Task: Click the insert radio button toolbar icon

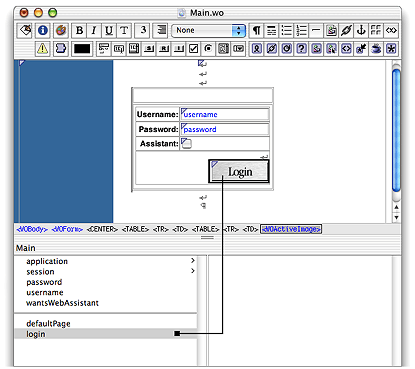Action: (208, 49)
